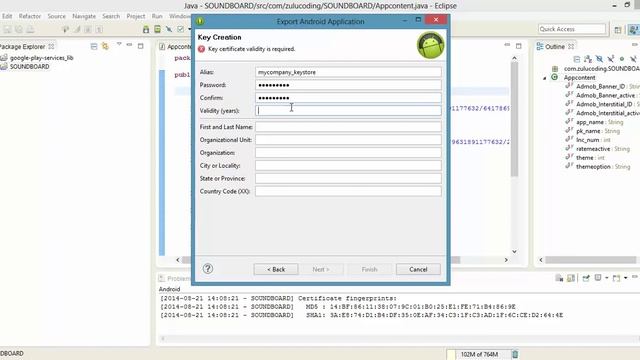This screenshot has height=360, width=640.
Task: Click heap status 102M of 764M
Action: (480, 354)
